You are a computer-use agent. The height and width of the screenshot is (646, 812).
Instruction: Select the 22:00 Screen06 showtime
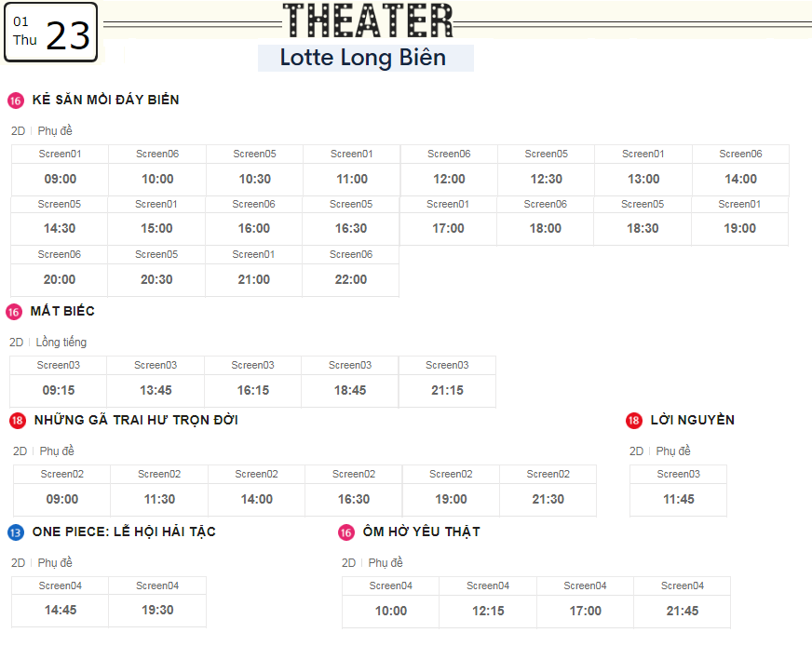tap(351, 271)
